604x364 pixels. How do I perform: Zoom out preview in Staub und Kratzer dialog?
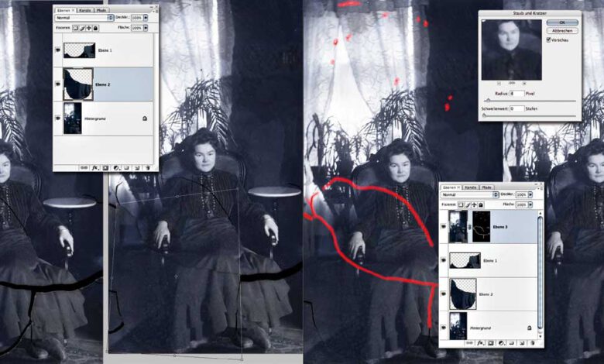coord(499,83)
